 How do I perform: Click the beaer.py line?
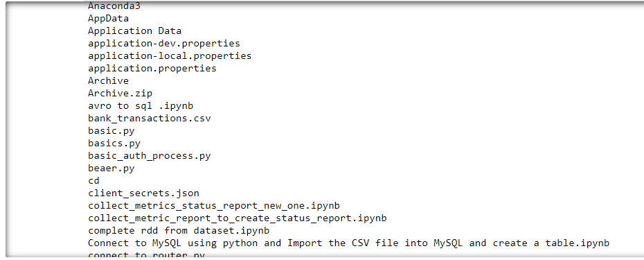pos(111,168)
